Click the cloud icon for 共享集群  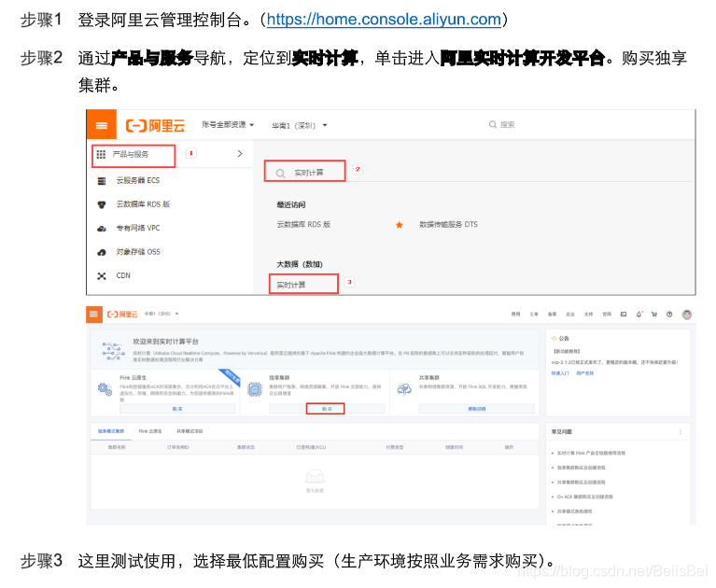click(404, 389)
